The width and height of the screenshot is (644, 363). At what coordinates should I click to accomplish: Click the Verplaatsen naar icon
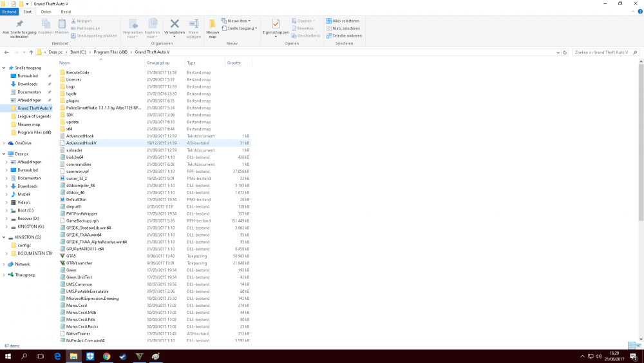133,23
